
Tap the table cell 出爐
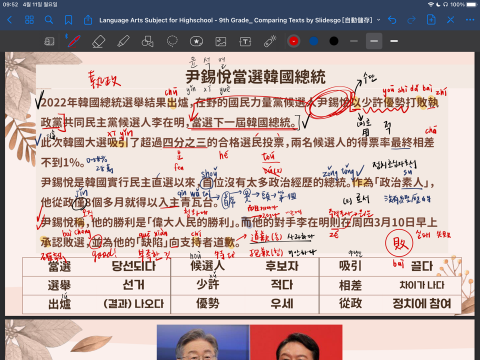click(59, 304)
